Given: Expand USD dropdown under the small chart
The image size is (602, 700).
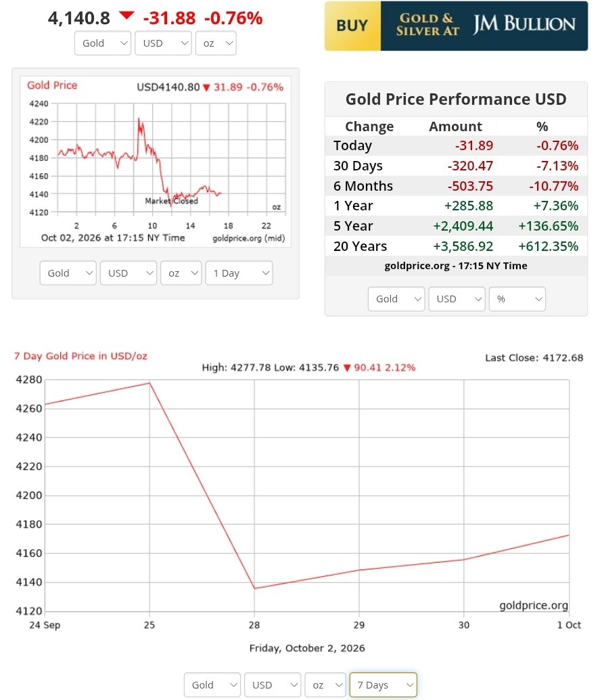Looking at the screenshot, I should point(128,273).
